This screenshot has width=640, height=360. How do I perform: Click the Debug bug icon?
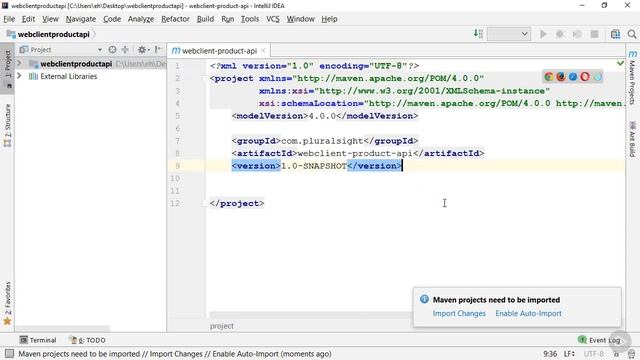(560, 34)
